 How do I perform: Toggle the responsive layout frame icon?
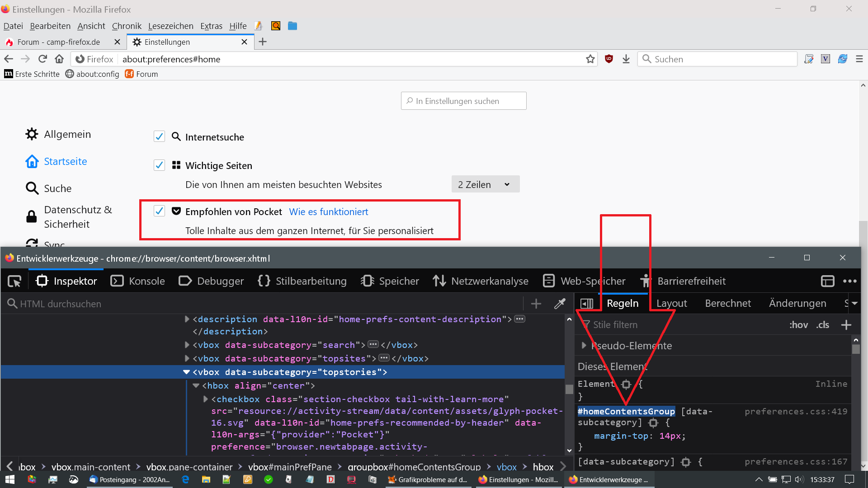point(827,281)
